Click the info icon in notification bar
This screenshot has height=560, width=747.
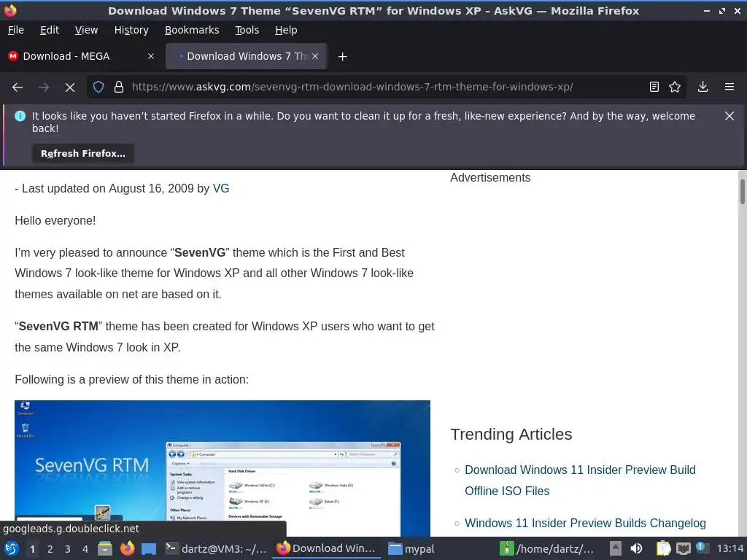pyautogui.click(x=20, y=116)
